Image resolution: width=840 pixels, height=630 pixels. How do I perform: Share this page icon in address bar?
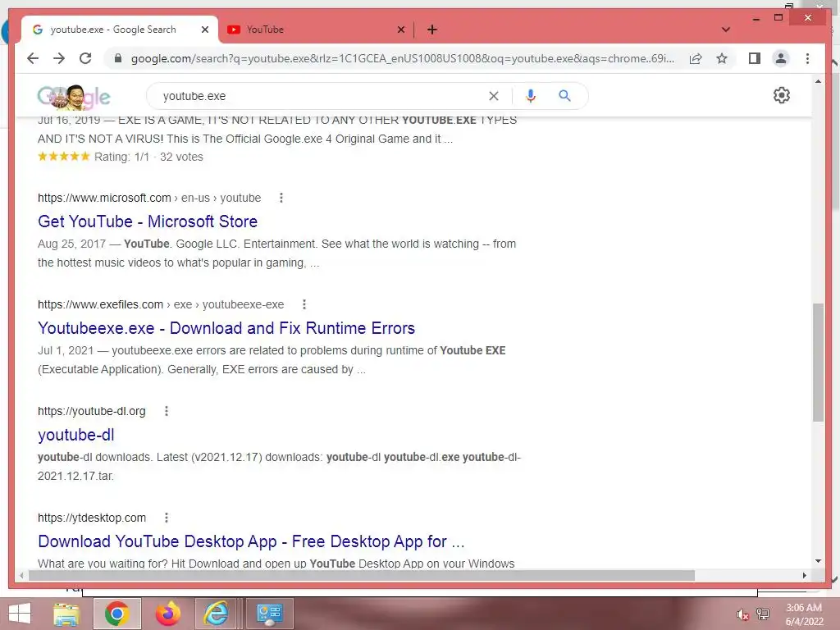click(696, 58)
